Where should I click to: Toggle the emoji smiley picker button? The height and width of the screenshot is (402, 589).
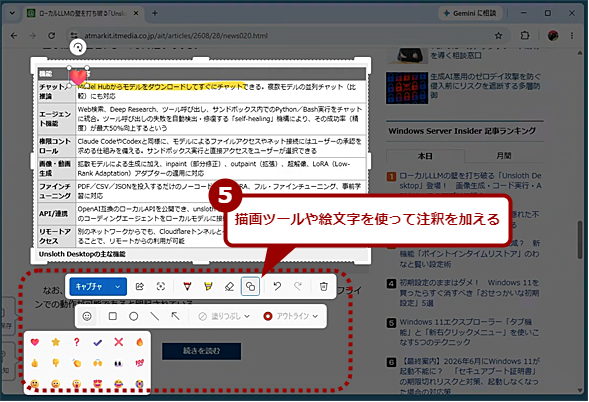(87, 316)
